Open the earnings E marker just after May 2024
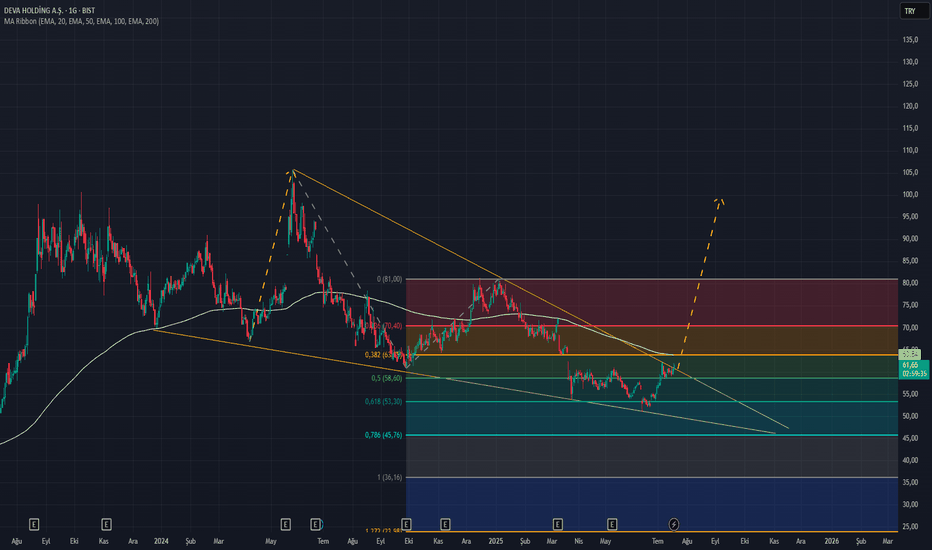Screen dimensions: 932x550 [285, 524]
